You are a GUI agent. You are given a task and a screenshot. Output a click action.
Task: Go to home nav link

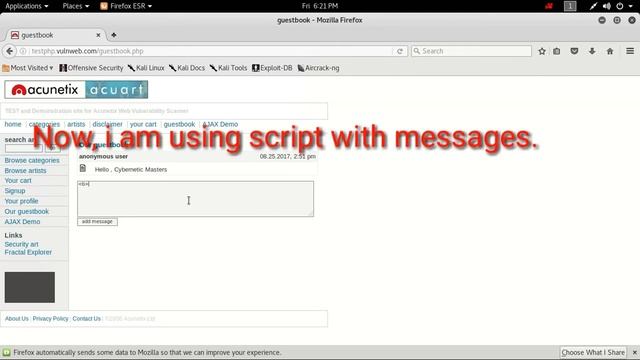pyautogui.click(x=13, y=124)
